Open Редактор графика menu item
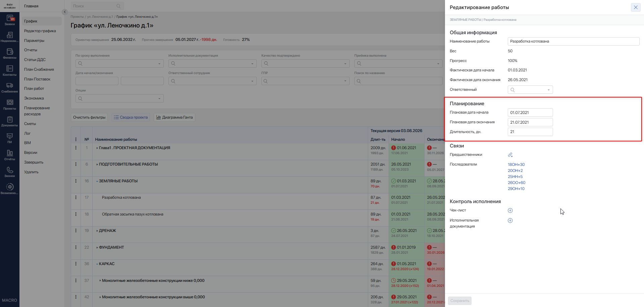The image size is (644, 307). (x=40, y=31)
